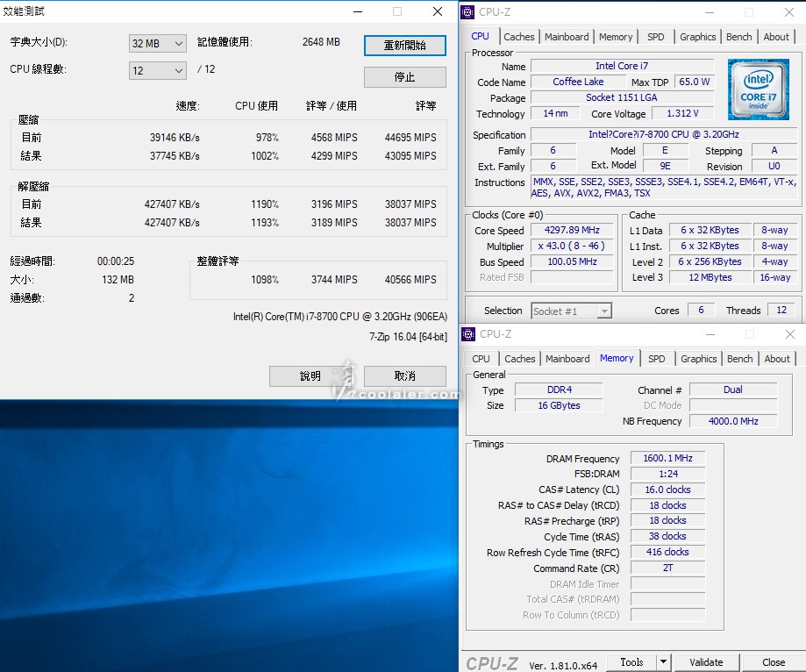The image size is (806, 672).
Task: Switch to Graphics tab in lower CPU-Z window
Action: (x=699, y=359)
